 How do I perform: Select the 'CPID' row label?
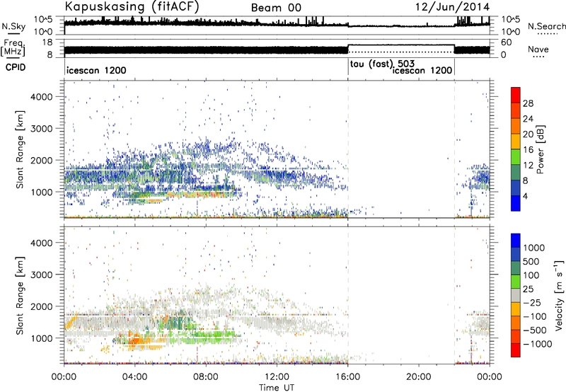coord(16,67)
